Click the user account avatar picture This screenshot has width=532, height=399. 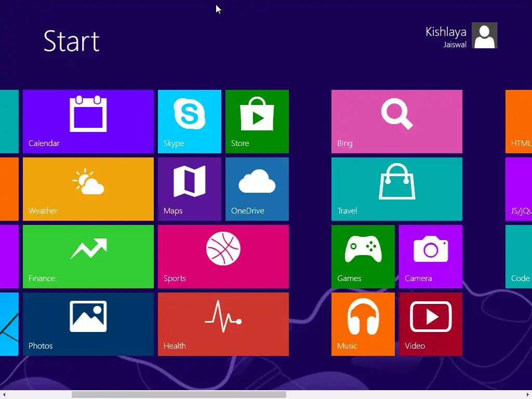point(485,35)
